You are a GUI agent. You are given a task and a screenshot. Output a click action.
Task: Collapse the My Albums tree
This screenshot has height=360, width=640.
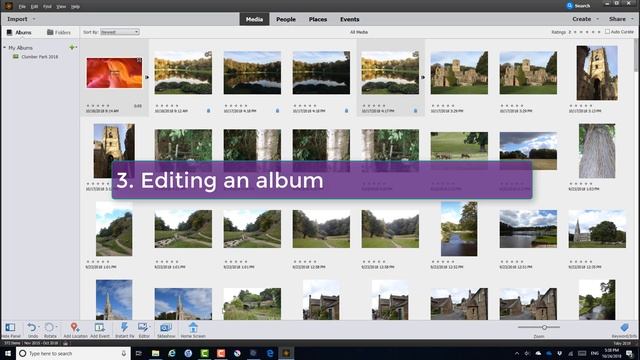coord(4,48)
